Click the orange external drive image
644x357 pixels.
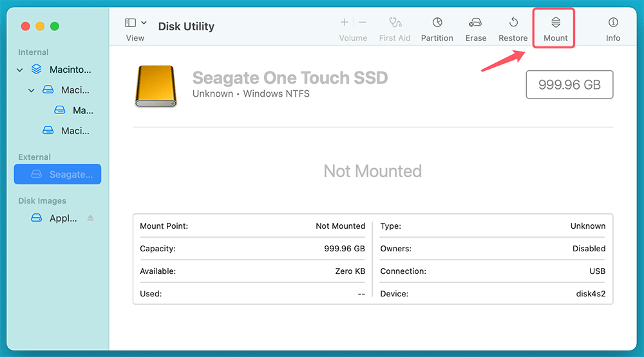point(155,86)
